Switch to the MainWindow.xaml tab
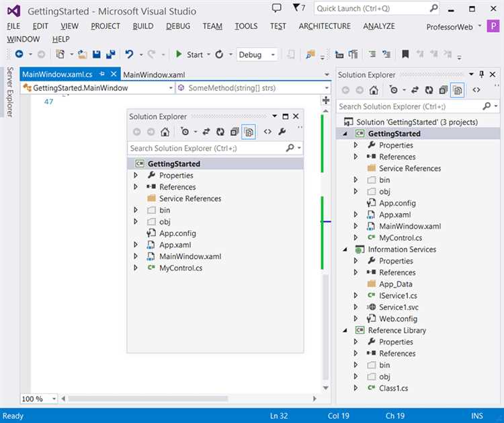 point(154,75)
